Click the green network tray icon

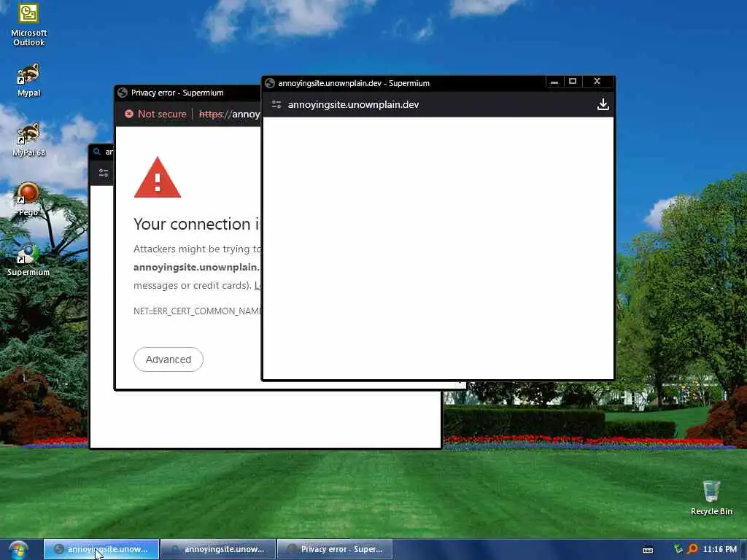[x=678, y=549]
